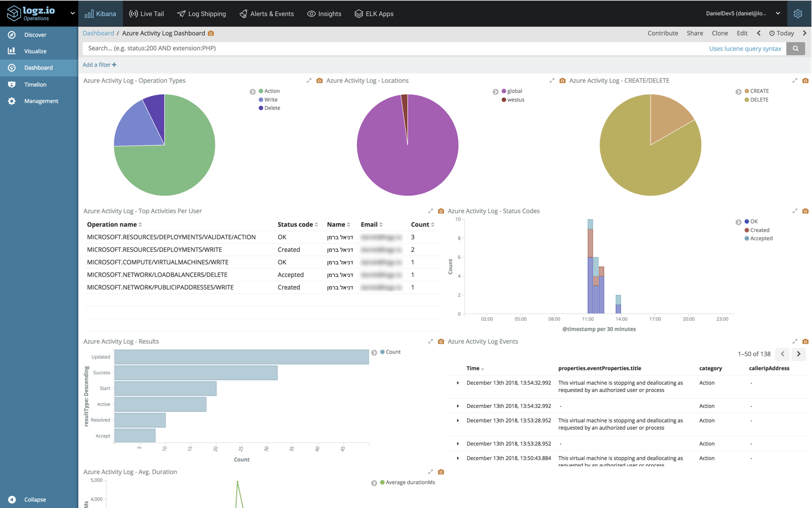Image resolution: width=812 pixels, height=508 pixels.
Task: Expand event row at 13:50:43.884
Action: [x=458, y=458]
